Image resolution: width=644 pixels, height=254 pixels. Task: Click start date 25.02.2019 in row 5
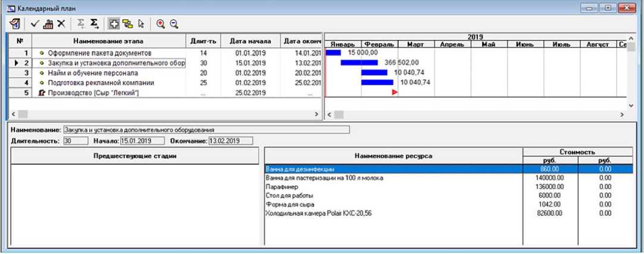tap(251, 93)
